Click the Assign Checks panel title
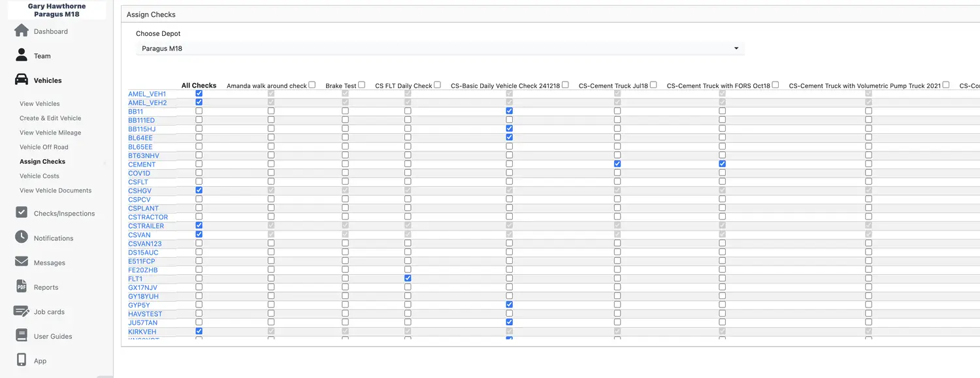Image resolution: width=980 pixels, height=378 pixels. [151, 14]
